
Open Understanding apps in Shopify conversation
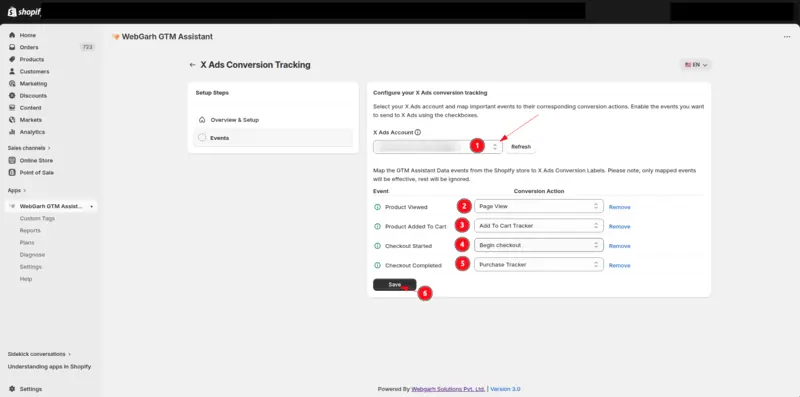[49, 366]
